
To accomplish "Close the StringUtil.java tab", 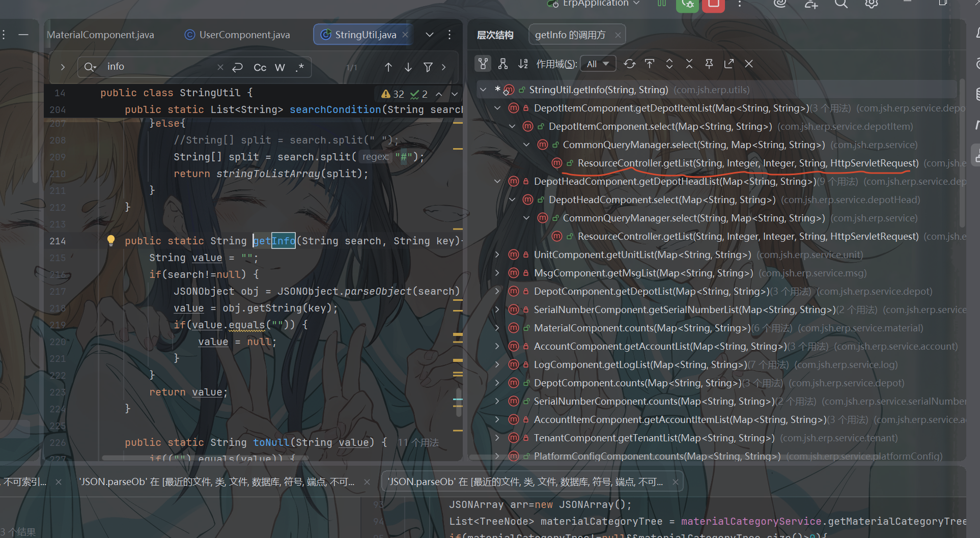I will [405, 35].
